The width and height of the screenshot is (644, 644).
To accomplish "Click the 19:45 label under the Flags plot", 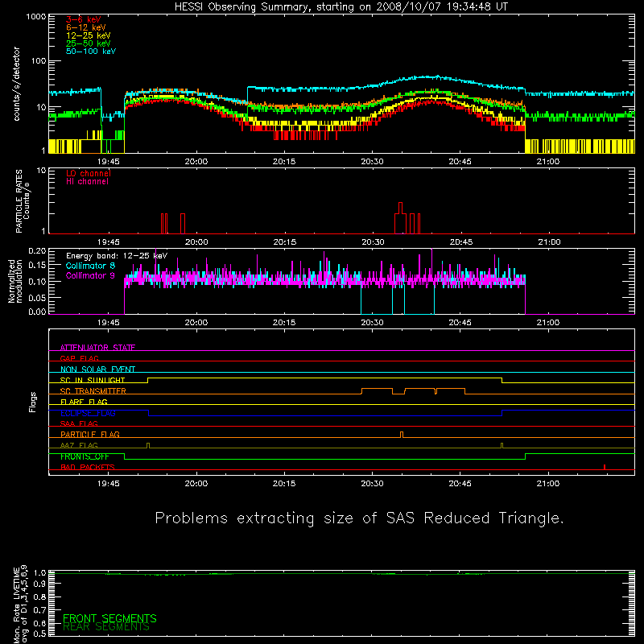I will click(109, 484).
